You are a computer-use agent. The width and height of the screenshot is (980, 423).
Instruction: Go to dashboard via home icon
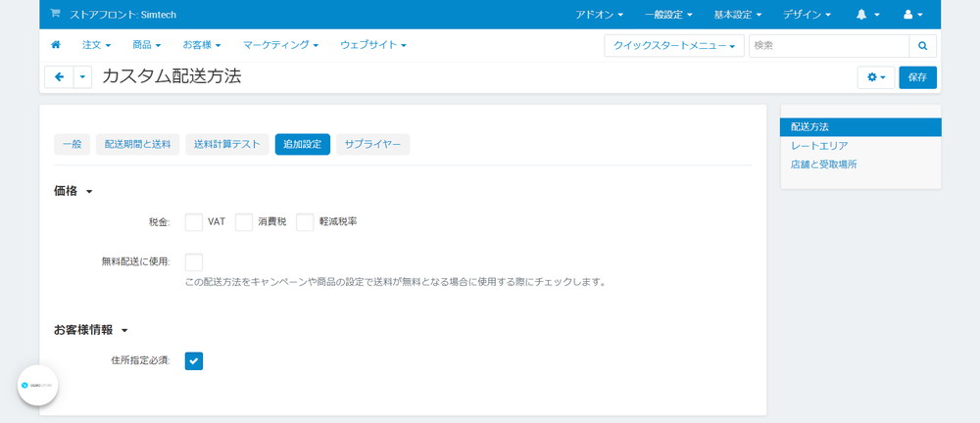56,45
